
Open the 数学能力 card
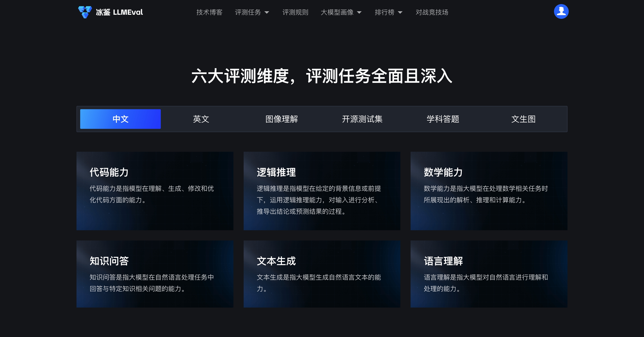[x=489, y=191]
